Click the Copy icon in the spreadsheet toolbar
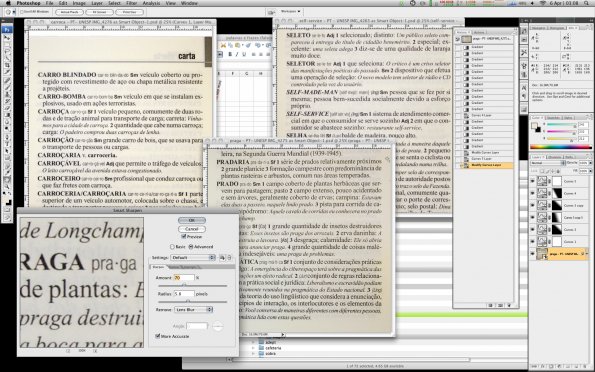This screenshot has height=372, width=595. coord(231,46)
